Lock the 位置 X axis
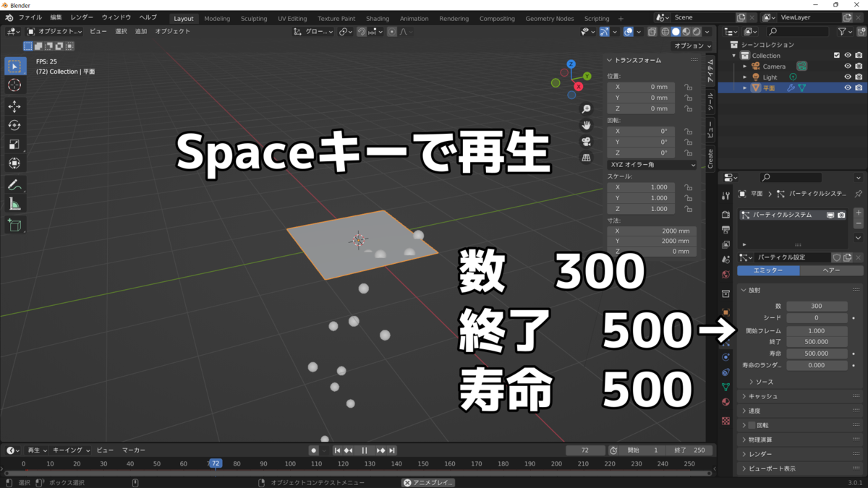The height and width of the screenshot is (488, 868). (x=688, y=87)
